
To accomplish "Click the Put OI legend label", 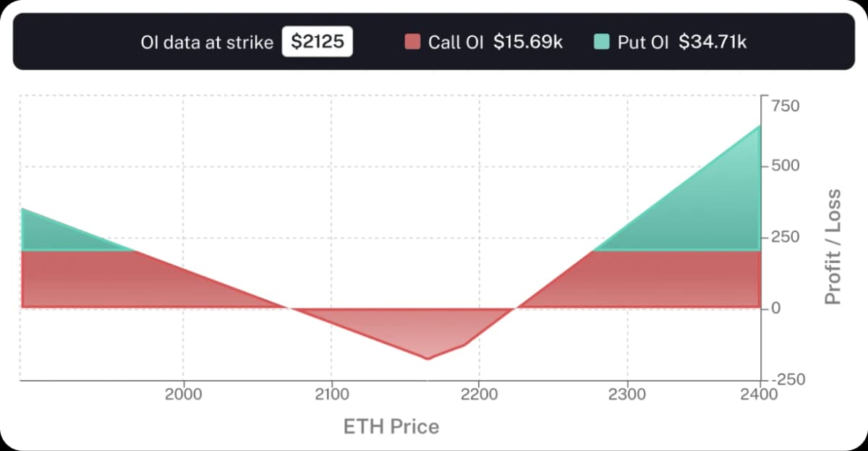I will [643, 42].
